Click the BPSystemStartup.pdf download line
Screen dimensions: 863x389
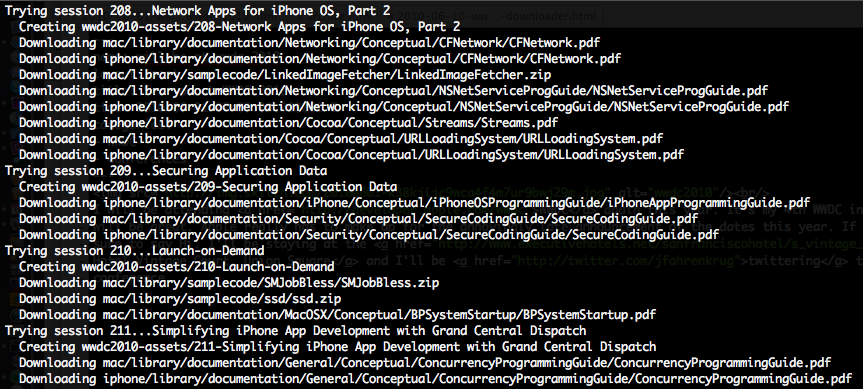click(337, 315)
